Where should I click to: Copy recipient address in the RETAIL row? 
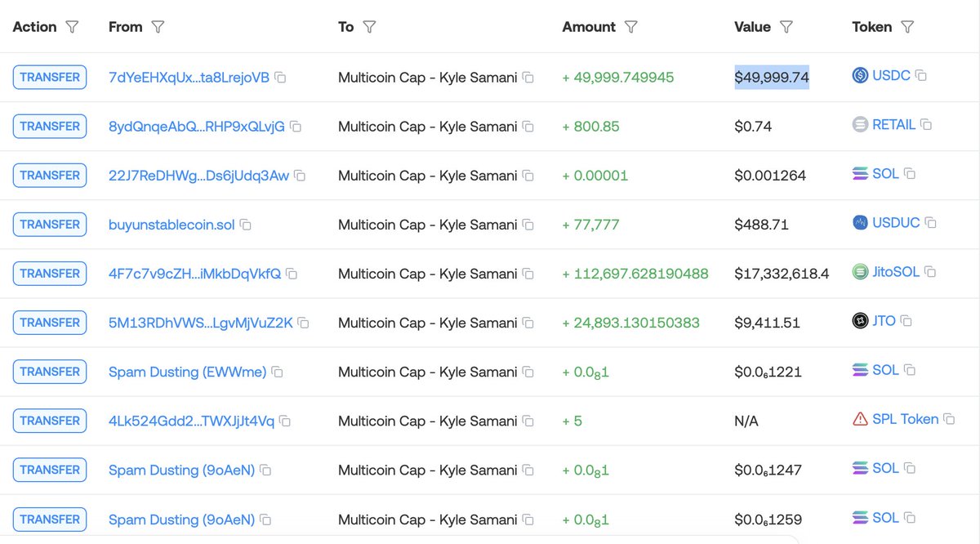(528, 127)
